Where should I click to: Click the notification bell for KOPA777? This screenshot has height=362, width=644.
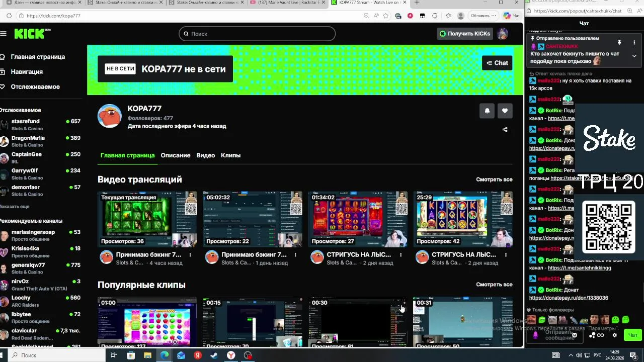tap(487, 111)
